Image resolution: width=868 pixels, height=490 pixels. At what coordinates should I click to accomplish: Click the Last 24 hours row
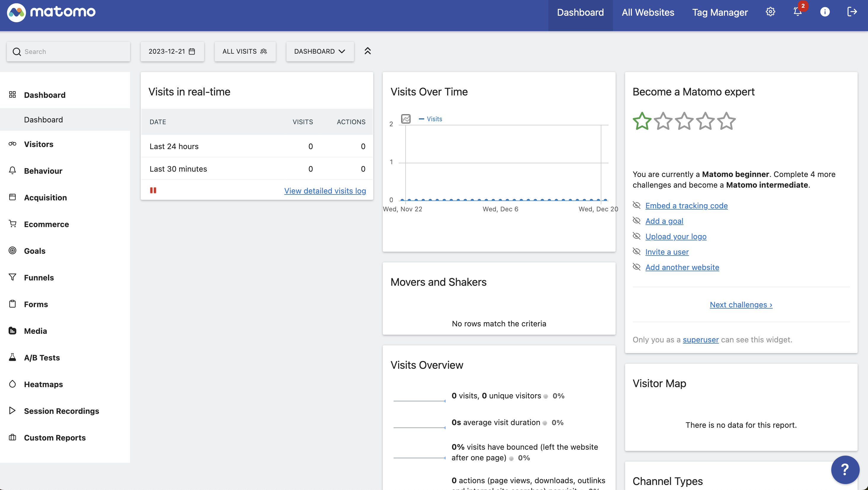(x=257, y=146)
